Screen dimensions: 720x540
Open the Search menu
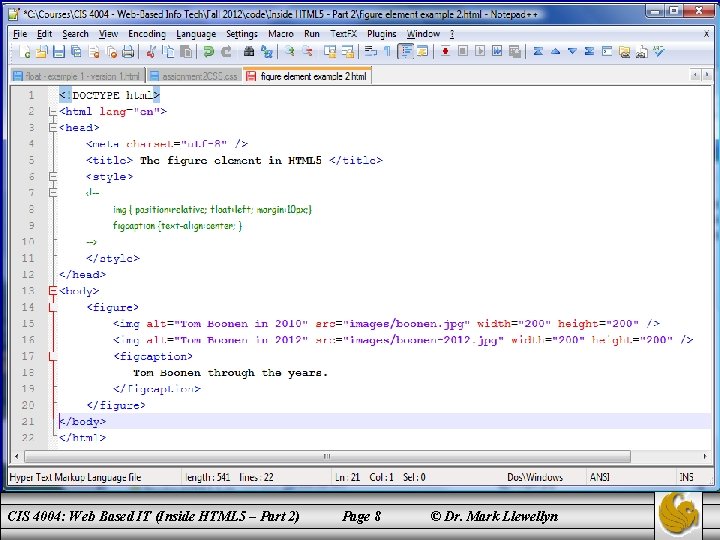pyautogui.click(x=75, y=34)
